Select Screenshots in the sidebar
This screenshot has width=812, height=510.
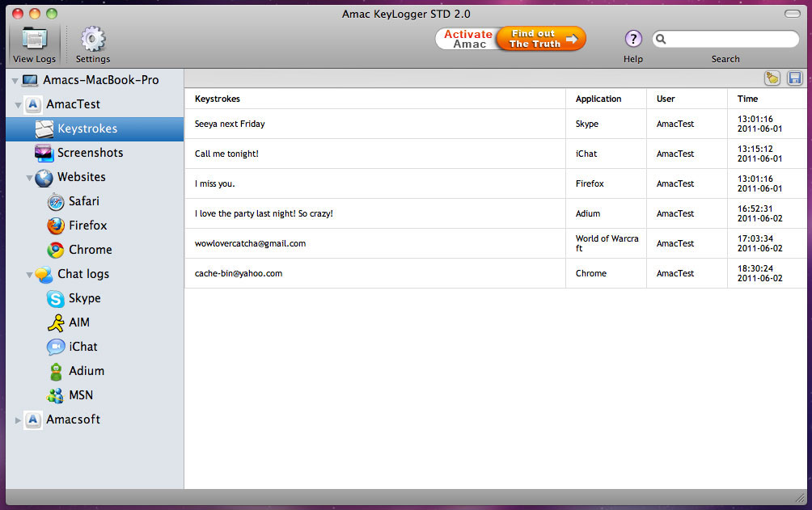[95, 154]
